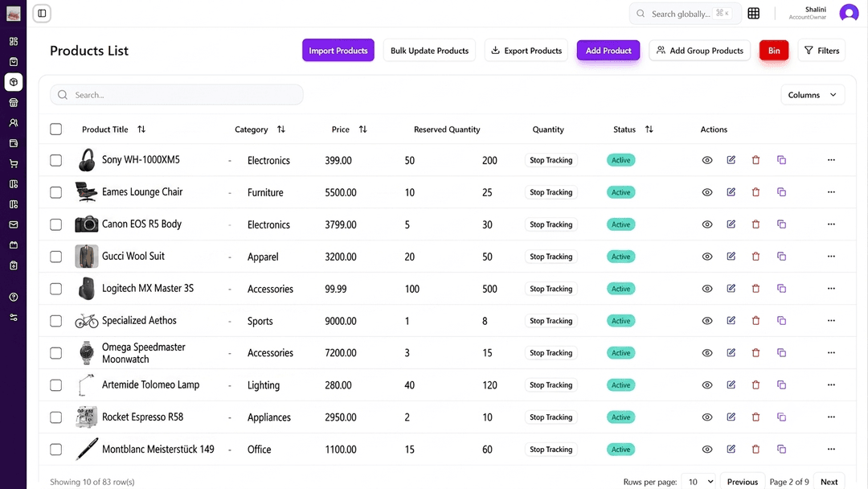Delete the Eames Lounge Chair product
This screenshot has height=489, width=868.
pyautogui.click(x=755, y=192)
